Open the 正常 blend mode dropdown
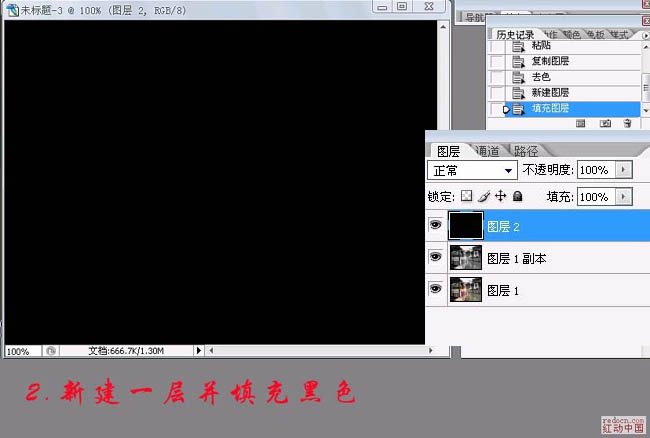 (x=472, y=170)
